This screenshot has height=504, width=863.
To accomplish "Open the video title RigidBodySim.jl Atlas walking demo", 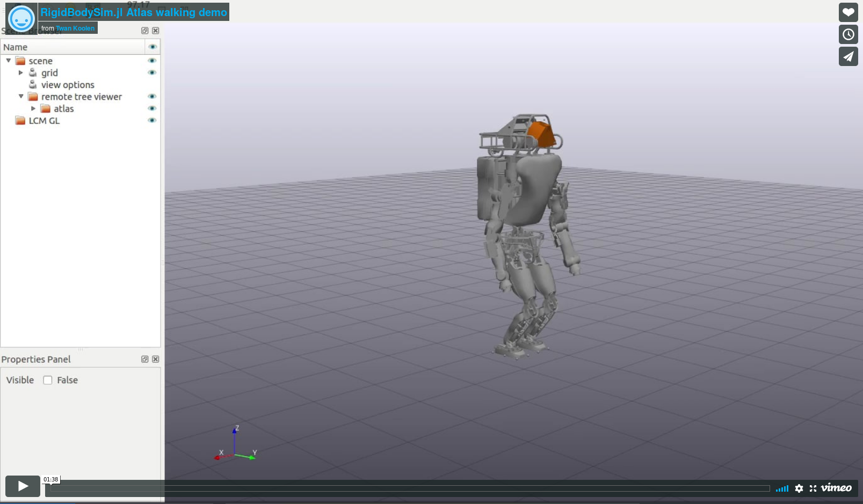I will click(134, 12).
